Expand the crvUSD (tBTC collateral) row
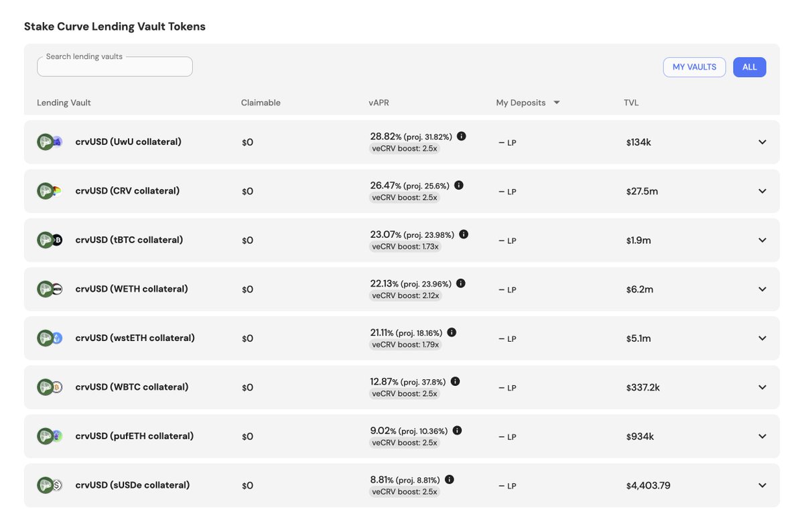Viewport: 804px width, 532px height. (x=762, y=240)
